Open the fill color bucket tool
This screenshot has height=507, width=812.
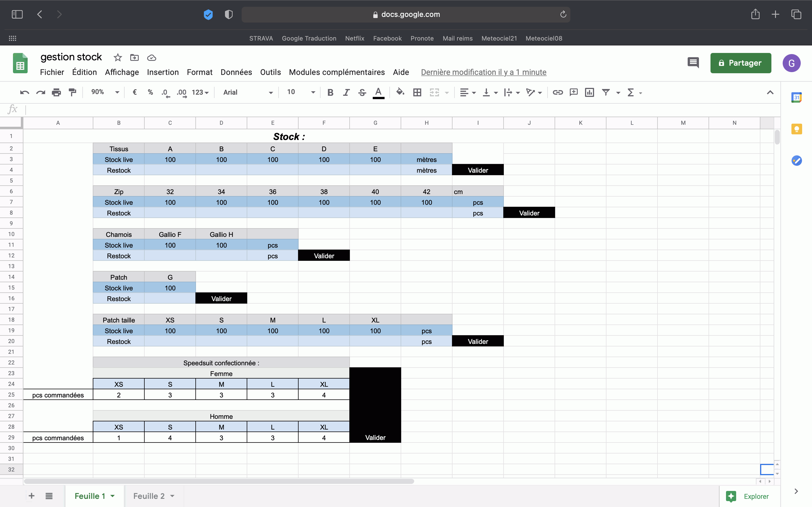[x=400, y=92]
